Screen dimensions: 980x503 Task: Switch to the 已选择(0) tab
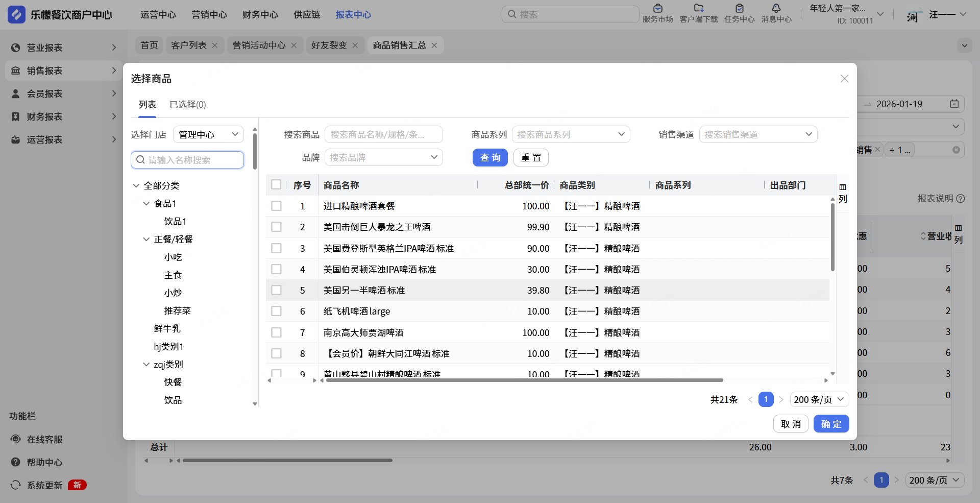tap(187, 105)
